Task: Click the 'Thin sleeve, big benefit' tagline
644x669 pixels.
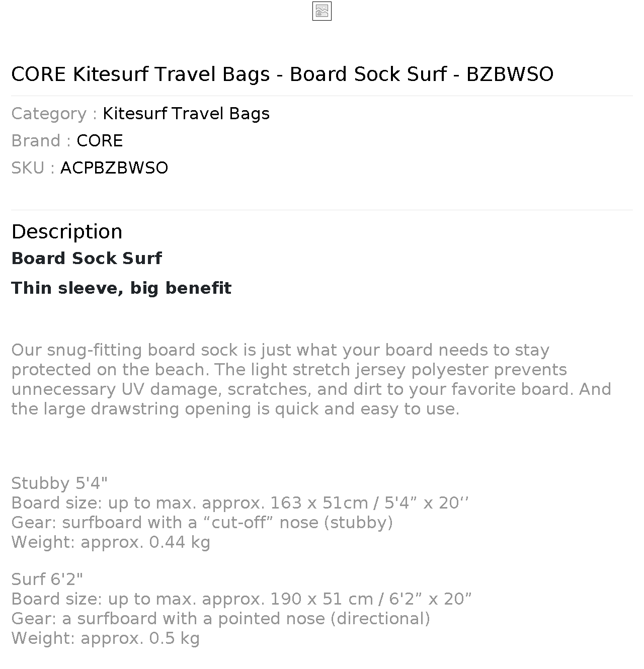Action: (x=121, y=288)
